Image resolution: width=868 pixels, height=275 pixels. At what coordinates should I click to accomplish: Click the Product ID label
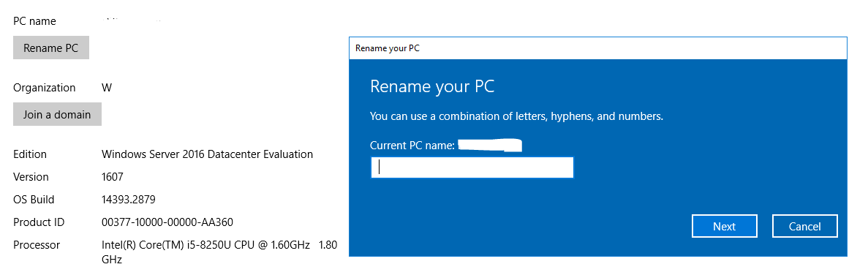point(39,222)
